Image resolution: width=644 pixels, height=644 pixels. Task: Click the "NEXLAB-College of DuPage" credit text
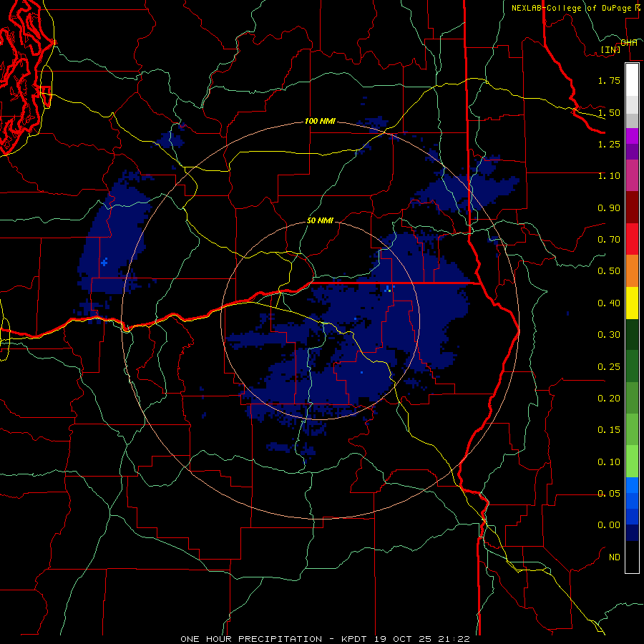pyautogui.click(x=571, y=8)
